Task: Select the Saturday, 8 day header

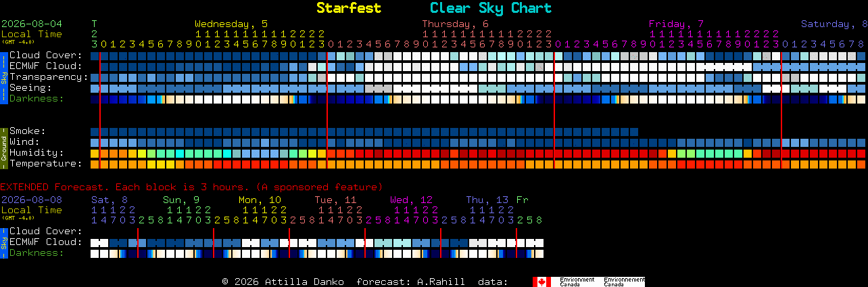Action: point(834,24)
